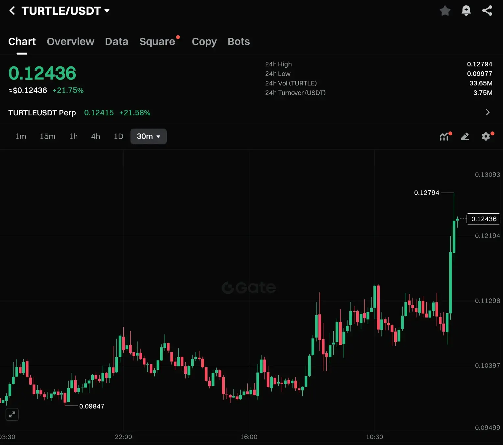Open the Data tab

[116, 41]
